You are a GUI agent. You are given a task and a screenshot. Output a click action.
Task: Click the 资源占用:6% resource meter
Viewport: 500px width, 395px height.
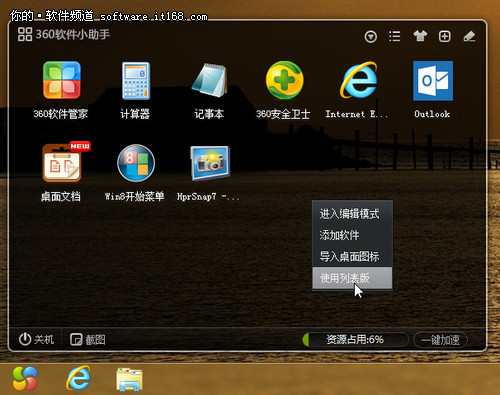click(355, 340)
